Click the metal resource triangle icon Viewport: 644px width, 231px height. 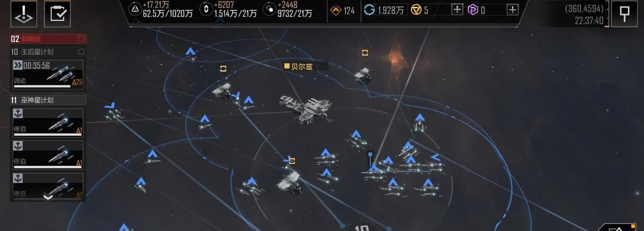135,9
